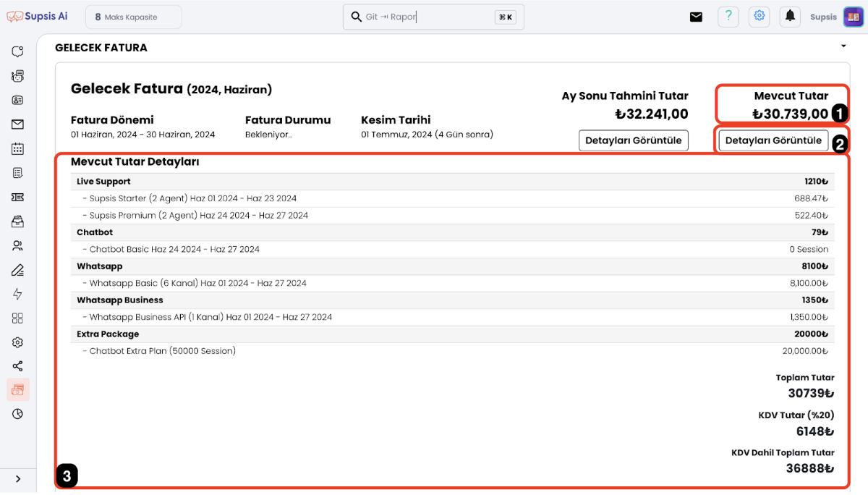Open the pen edit icon in sidebar
Viewport: 868px width, 495px height.
point(17,270)
